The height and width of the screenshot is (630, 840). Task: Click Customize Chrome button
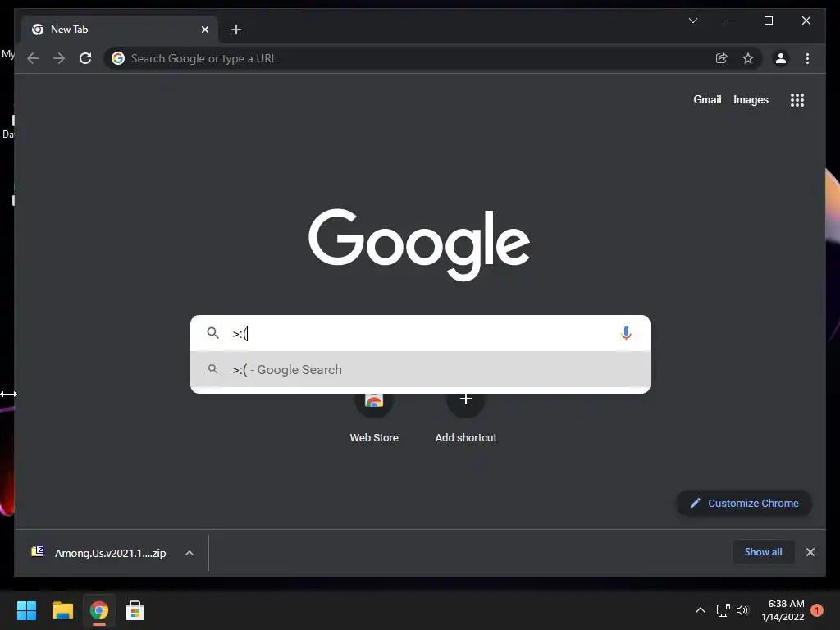[744, 503]
